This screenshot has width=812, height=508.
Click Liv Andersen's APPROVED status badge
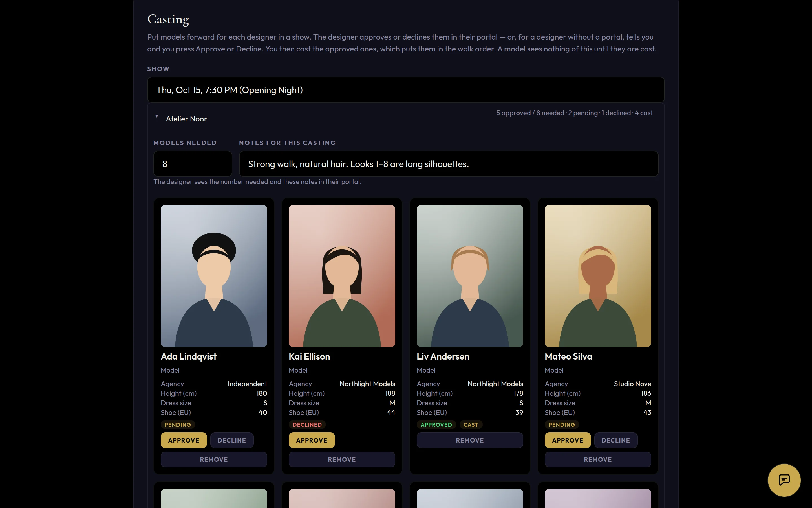point(436,425)
